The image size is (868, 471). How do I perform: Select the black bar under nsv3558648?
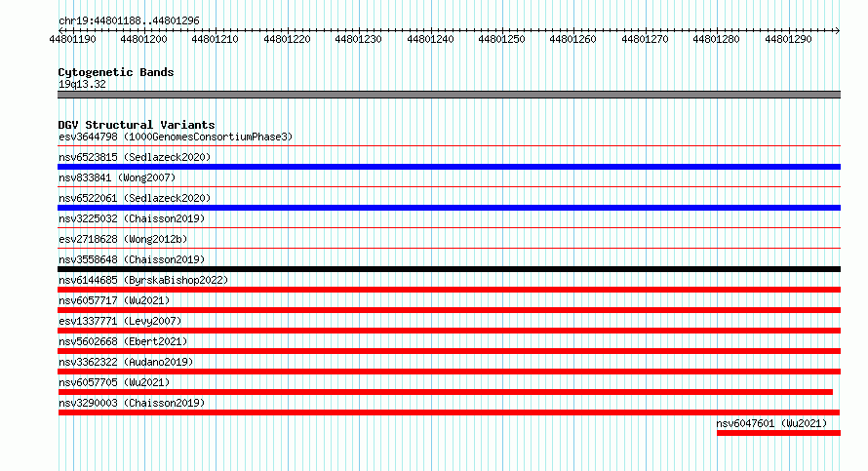point(449,269)
